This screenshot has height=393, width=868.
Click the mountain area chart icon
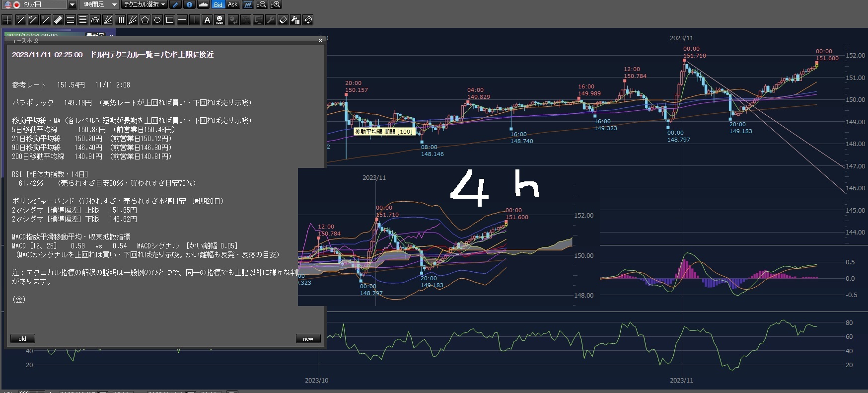(203, 4)
